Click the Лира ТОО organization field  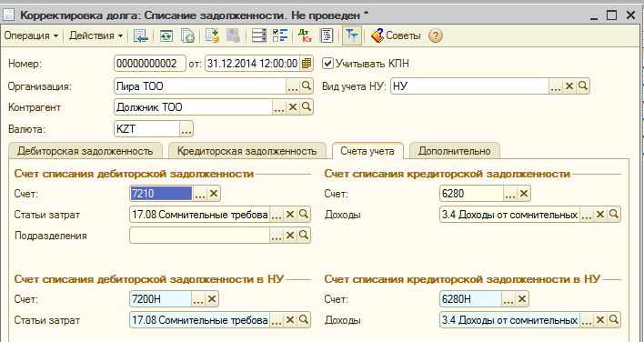pyautogui.click(x=200, y=86)
